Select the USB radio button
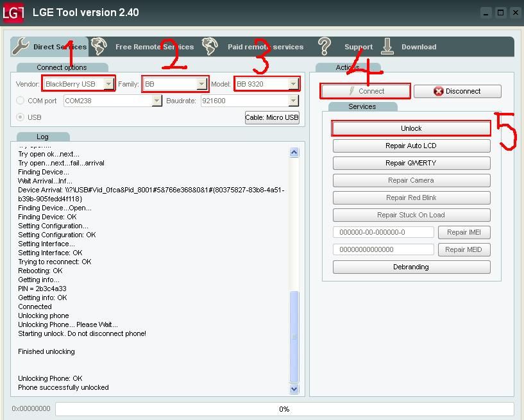The image size is (524, 420). (x=20, y=117)
